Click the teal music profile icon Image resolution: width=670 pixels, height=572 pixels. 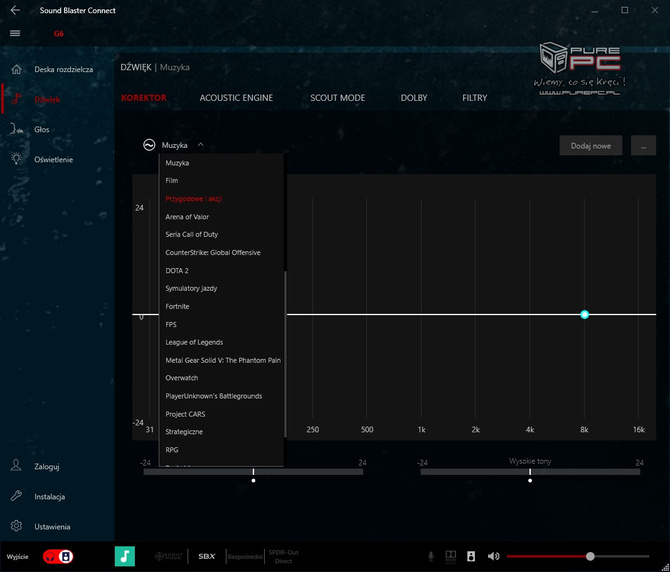[x=125, y=556]
